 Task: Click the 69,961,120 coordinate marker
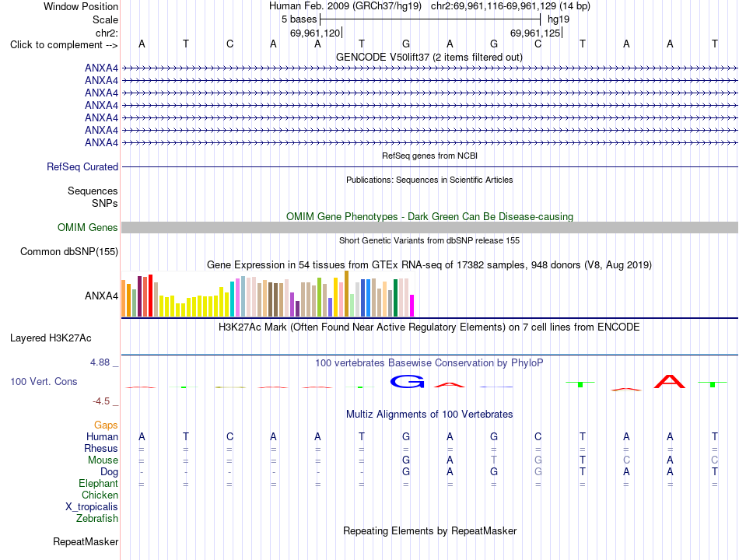tap(315, 33)
